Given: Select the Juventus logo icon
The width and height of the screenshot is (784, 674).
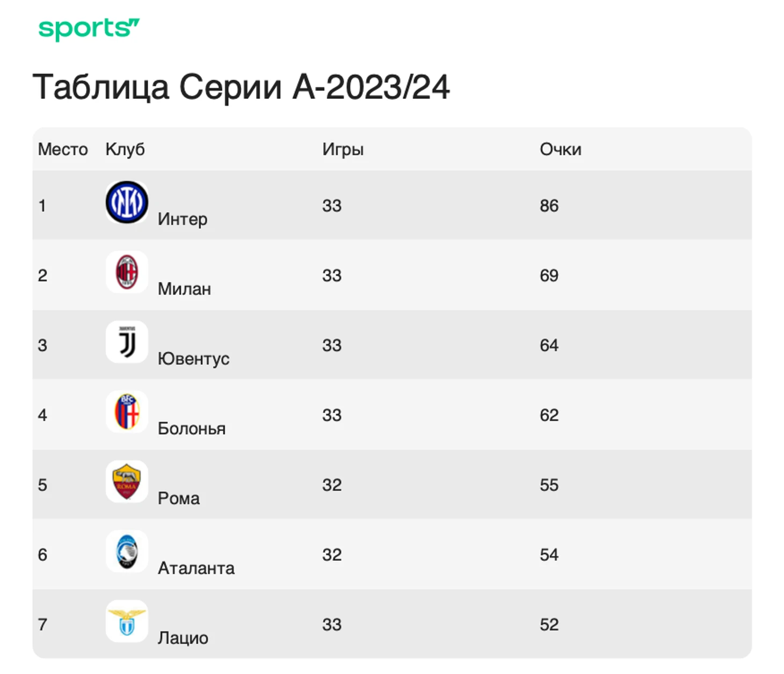Looking at the screenshot, I should tap(127, 342).
